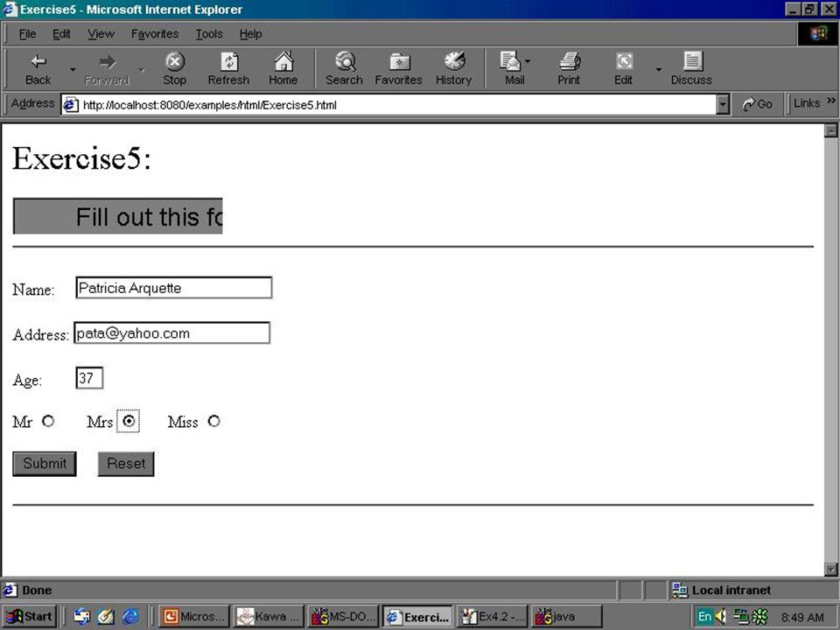The width and height of the screenshot is (840, 630).
Task: Open the Mail toolbar icon
Action: point(513,69)
